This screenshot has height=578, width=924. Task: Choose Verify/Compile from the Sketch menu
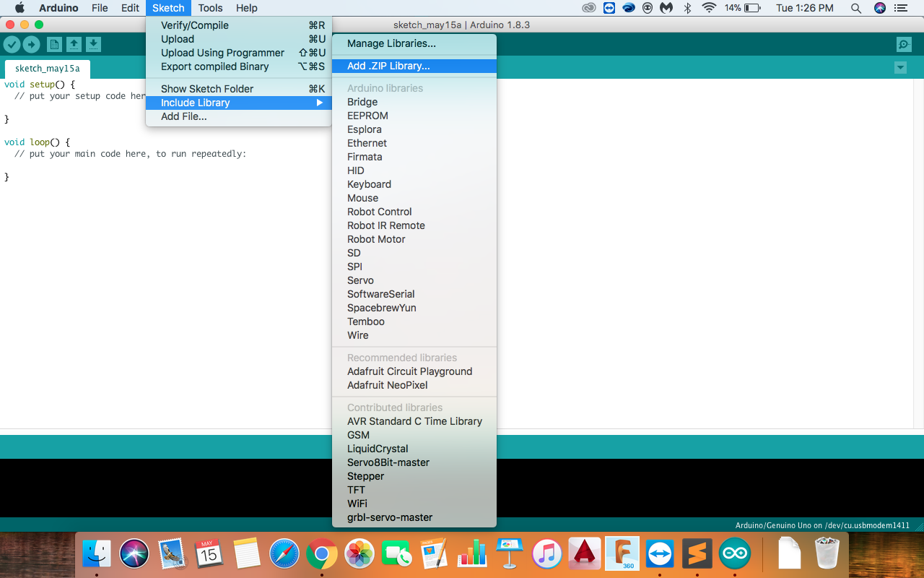(239, 25)
